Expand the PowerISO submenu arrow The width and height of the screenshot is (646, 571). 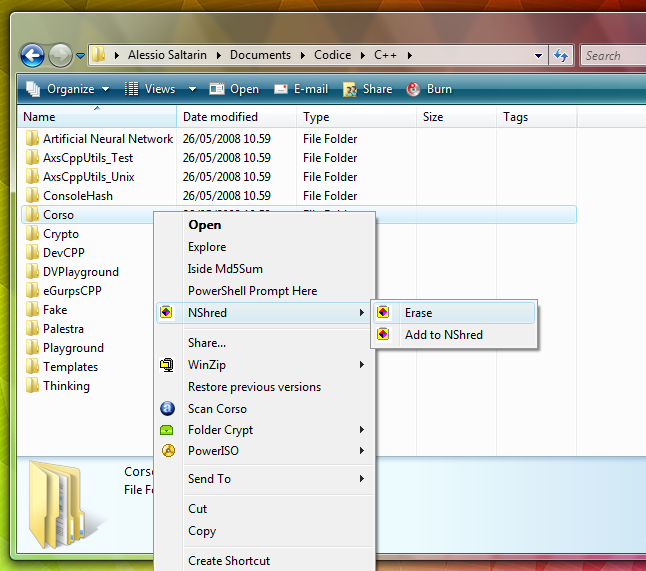click(362, 451)
